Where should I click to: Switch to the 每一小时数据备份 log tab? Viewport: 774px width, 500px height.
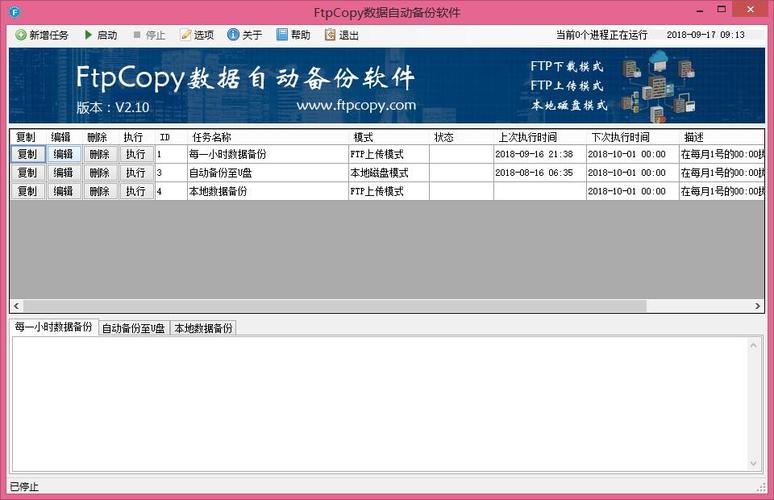click(54, 327)
